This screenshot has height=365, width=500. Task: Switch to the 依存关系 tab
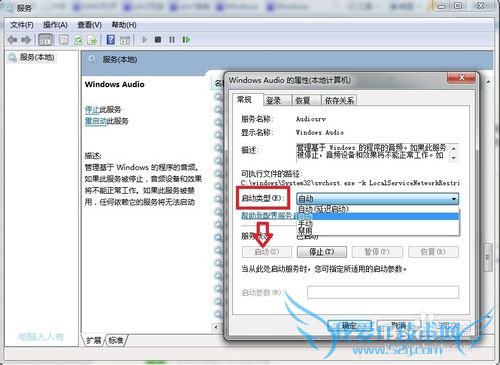point(339,100)
